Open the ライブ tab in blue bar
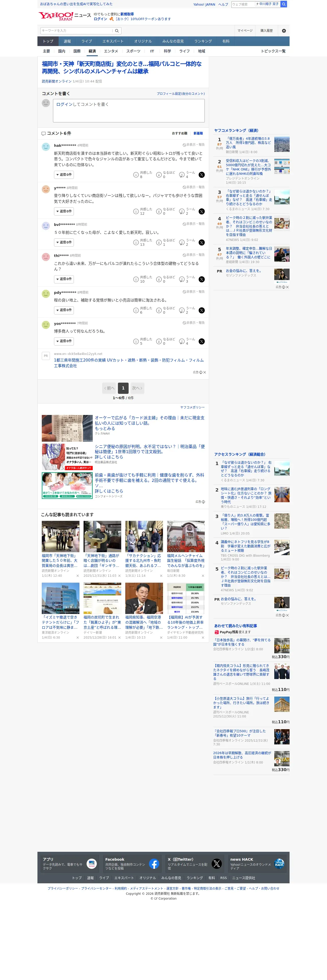This screenshot has height=980, width=327. [86, 41]
